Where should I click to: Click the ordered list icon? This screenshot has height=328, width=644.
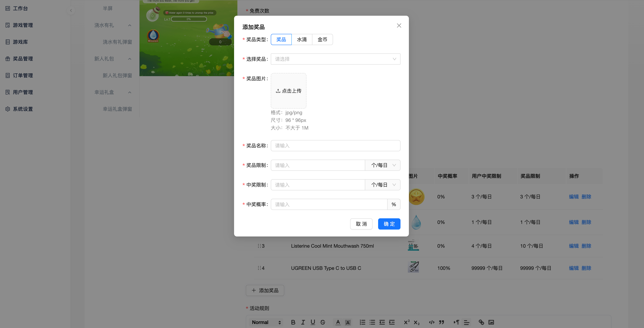click(363, 322)
